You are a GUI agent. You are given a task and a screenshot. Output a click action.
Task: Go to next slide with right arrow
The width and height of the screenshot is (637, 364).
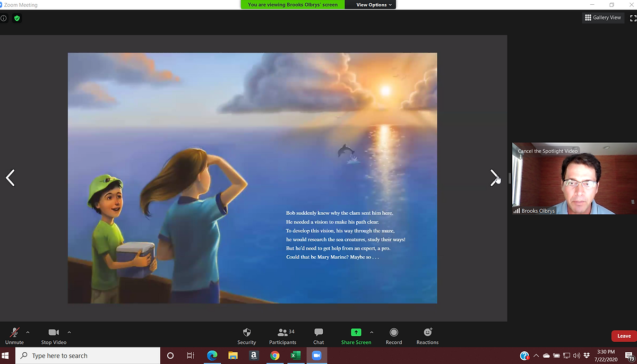tap(494, 178)
